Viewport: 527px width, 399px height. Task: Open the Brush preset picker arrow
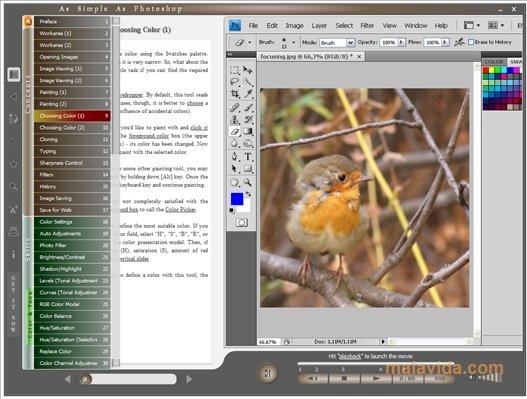tap(293, 42)
